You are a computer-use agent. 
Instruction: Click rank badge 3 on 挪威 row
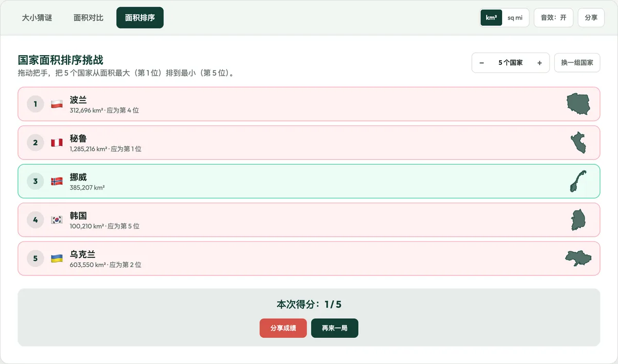[36, 181]
